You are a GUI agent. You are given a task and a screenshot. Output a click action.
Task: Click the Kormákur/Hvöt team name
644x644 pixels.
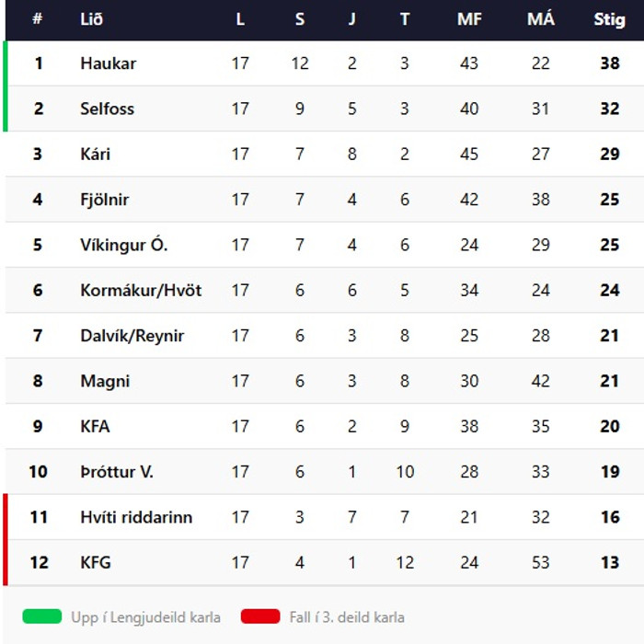(141, 291)
